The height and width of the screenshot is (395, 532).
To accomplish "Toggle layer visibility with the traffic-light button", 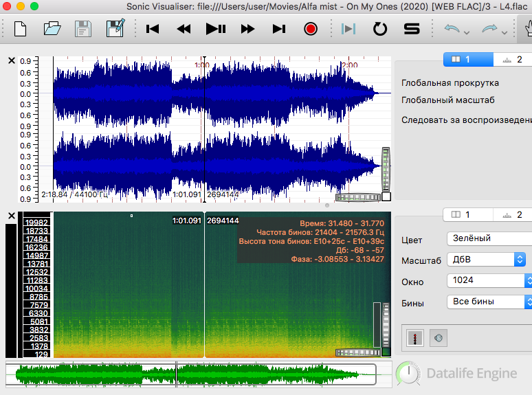I will click(415, 338).
